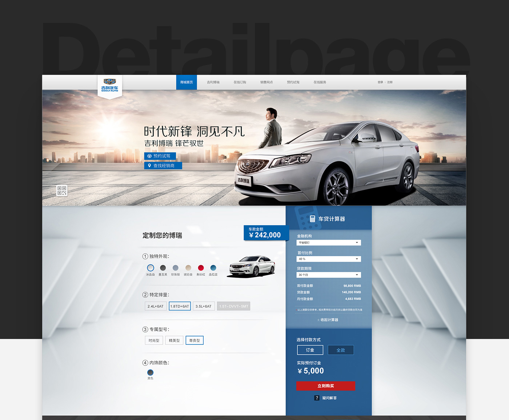Select the 琥珀金 exterior color
Image resolution: width=509 pixels, height=420 pixels.
(x=188, y=268)
